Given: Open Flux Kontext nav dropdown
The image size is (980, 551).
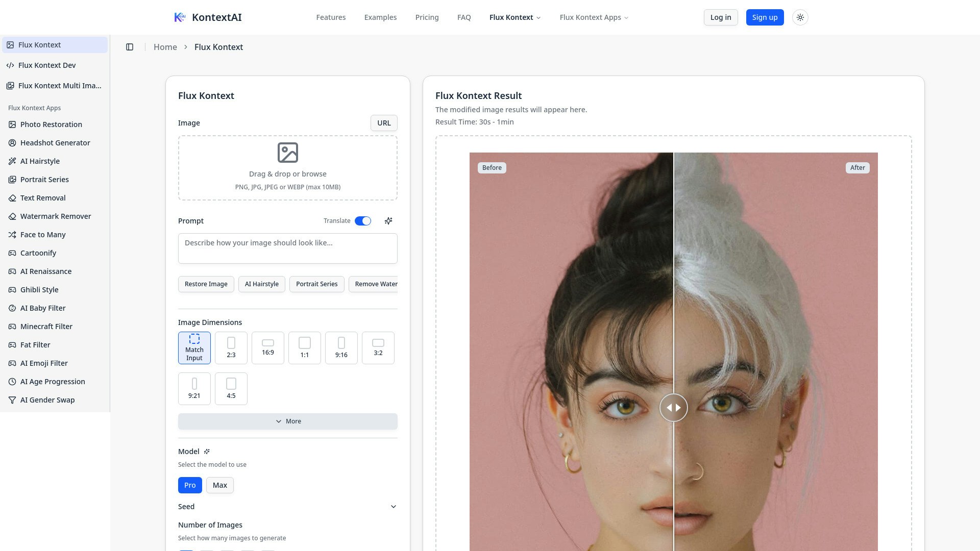Looking at the screenshot, I should click(515, 17).
